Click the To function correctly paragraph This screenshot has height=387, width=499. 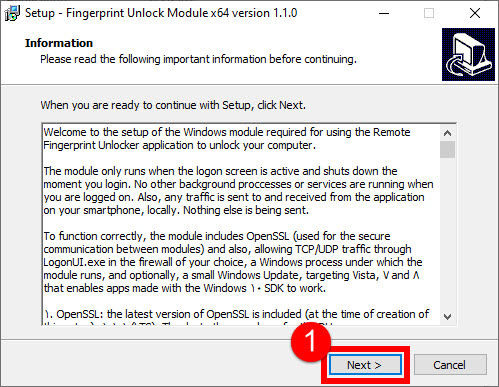[233, 262]
